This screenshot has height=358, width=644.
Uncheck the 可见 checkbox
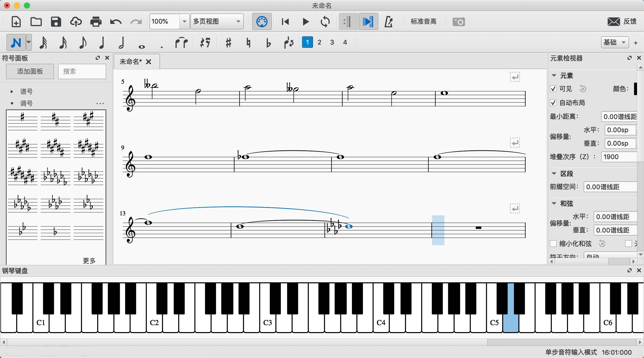coord(553,89)
